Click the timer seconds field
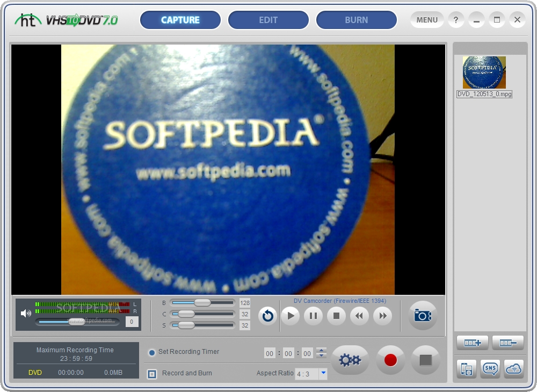This screenshot has width=537, height=392. coord(307,353)
